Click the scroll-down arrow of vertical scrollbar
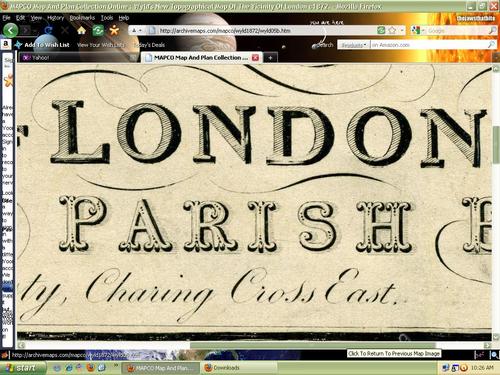 tap(496, 336)
